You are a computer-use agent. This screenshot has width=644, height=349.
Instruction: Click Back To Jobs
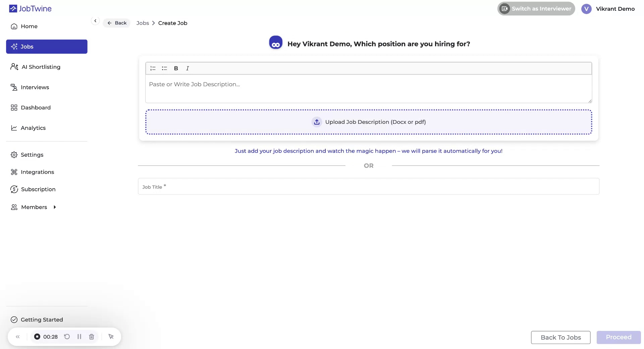point(560,337)
